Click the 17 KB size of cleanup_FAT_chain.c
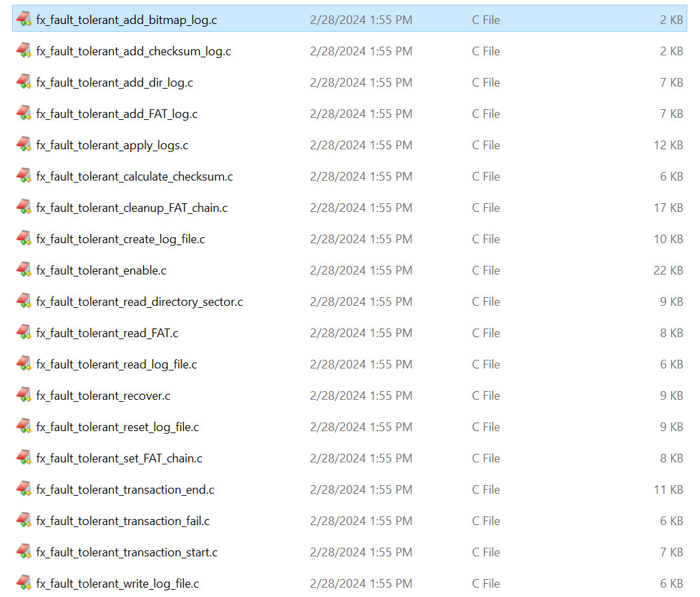700x597 pixels. point(668,208)
